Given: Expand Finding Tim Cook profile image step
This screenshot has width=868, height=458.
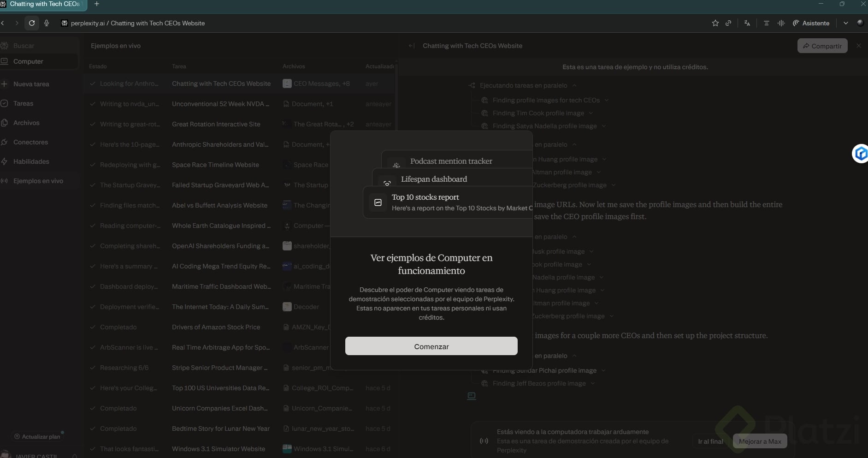Looking at the screenshot, I should point(591,113).
